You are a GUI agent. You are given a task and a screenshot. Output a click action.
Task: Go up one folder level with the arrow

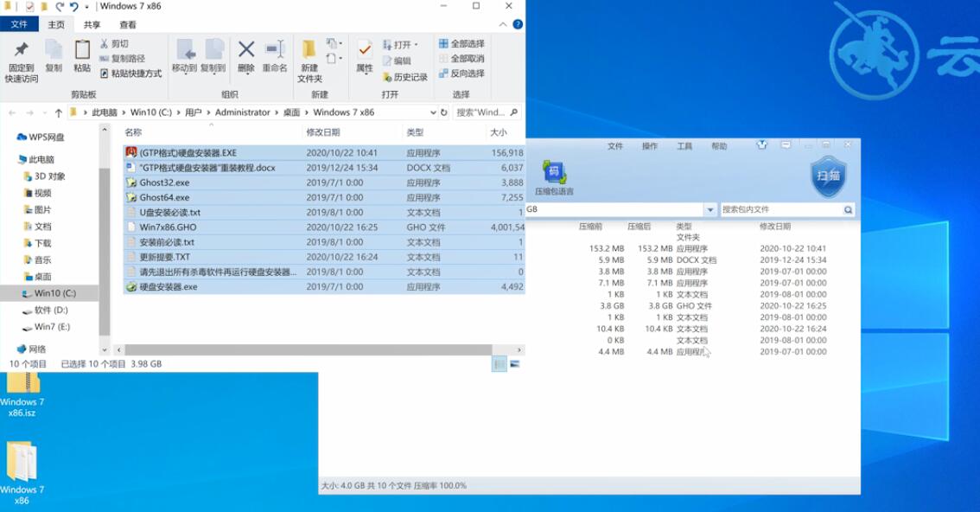click(58, 112)
